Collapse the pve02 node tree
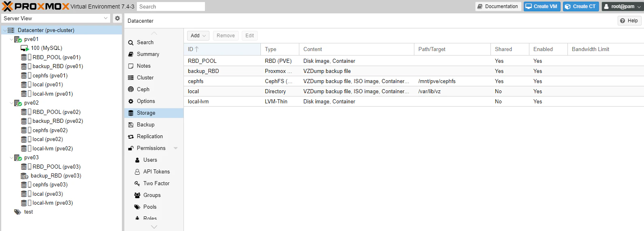644x231 pixels. 11,103
